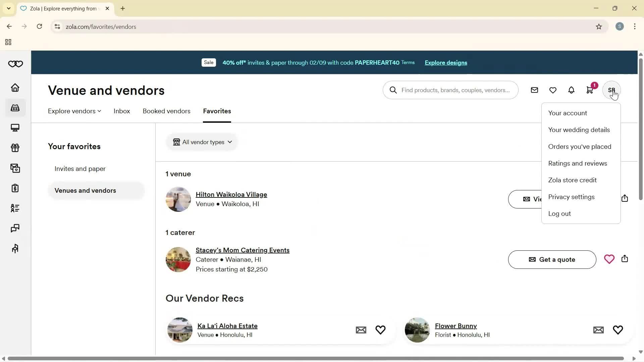Open the budget clipboard icon
The width and height of the screenshot is (644, 362).
[15, 188]
